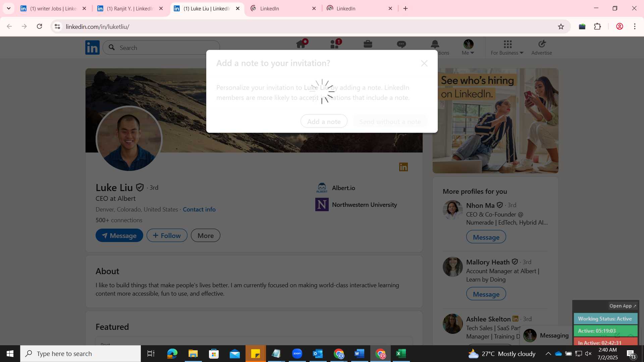Click the LinkedIn search field
The image size is (644, 362).
(161, 48)
